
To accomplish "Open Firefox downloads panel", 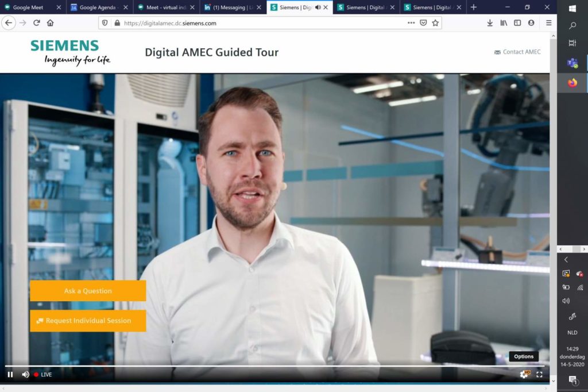I will pyautogui.click(x=490, y=23).
